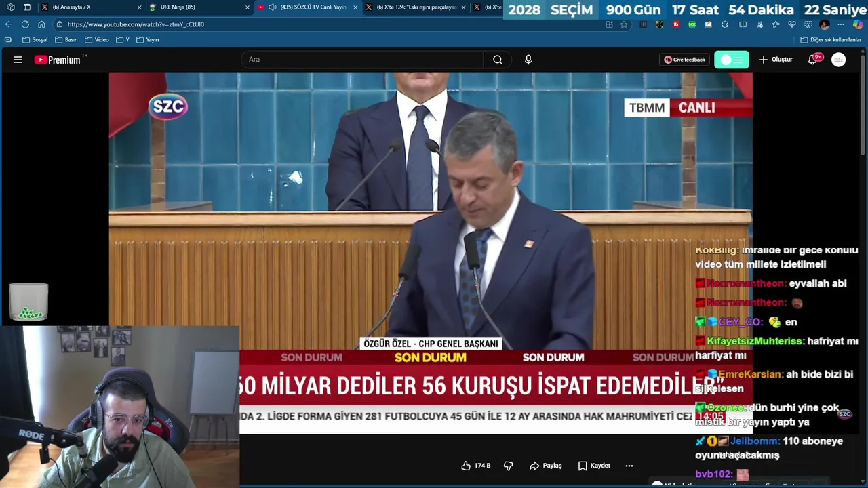Click the Paylaş share button
The height and width of the screenshot is (488, 868).
pyautogui.click(x=546, y=466)
